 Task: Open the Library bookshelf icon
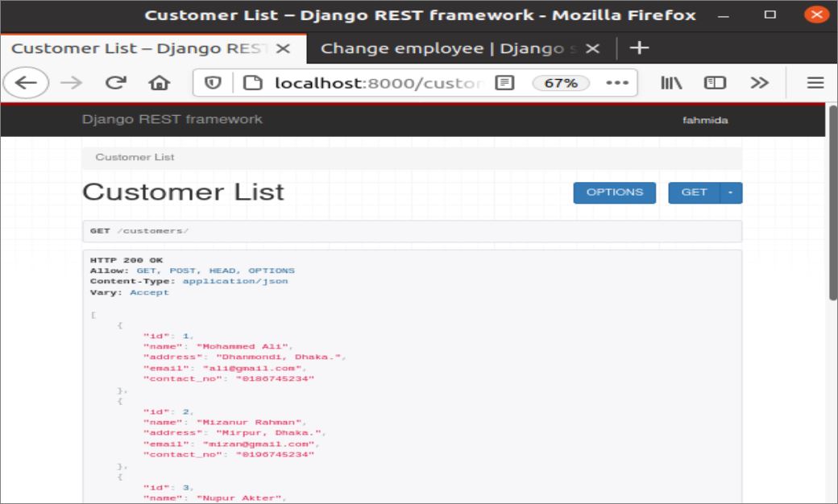point(671,83)
